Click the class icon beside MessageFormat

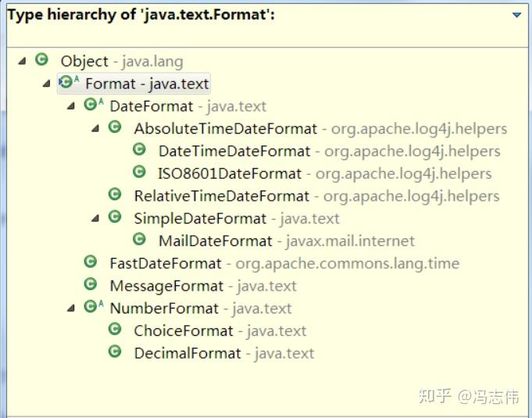click(91, 285)
